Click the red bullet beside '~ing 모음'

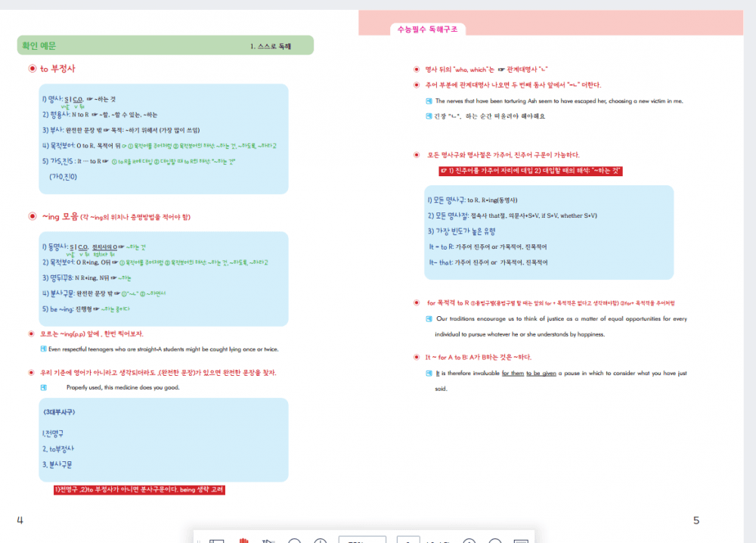click(32, 217)
